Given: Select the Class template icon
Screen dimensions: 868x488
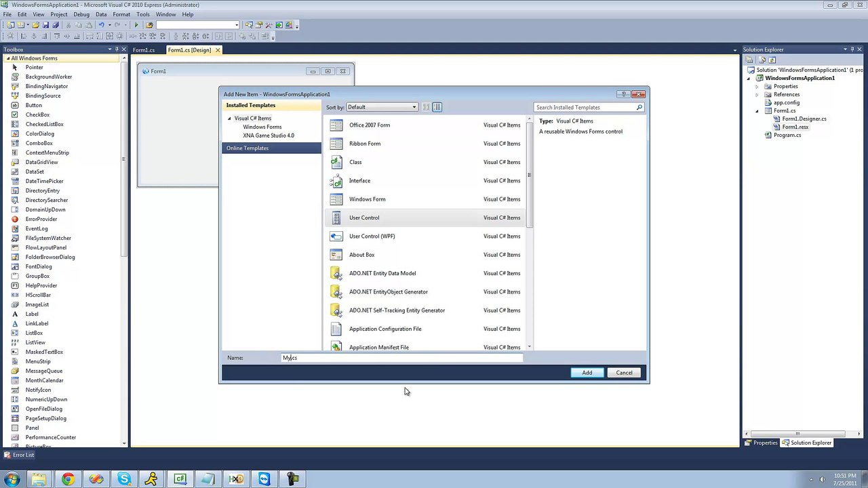Looking at the screenshot, I should [x=336, y=162].
